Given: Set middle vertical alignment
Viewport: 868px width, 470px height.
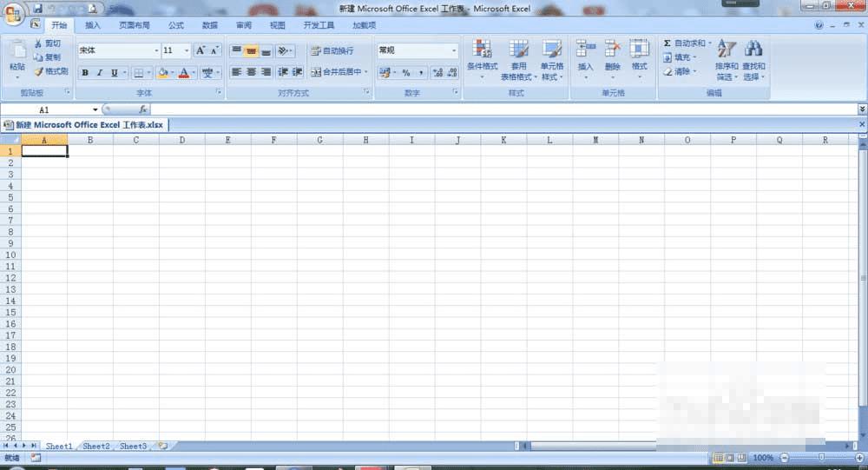Looking at the screenshot, I should pos(252,50).
